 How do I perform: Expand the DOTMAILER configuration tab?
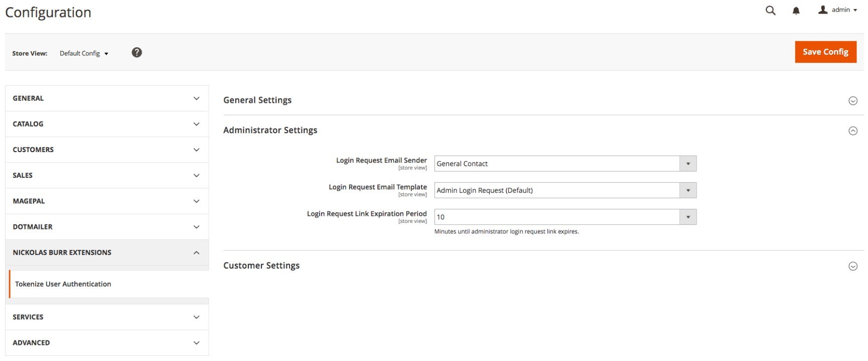click(x=107, y=227)
